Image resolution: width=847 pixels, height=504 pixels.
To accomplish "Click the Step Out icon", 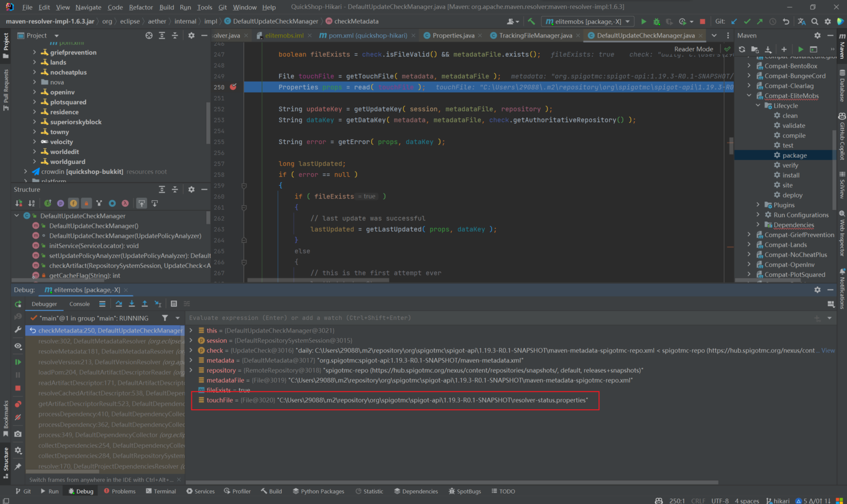I will pyautogui.click(x=146, y=303).
